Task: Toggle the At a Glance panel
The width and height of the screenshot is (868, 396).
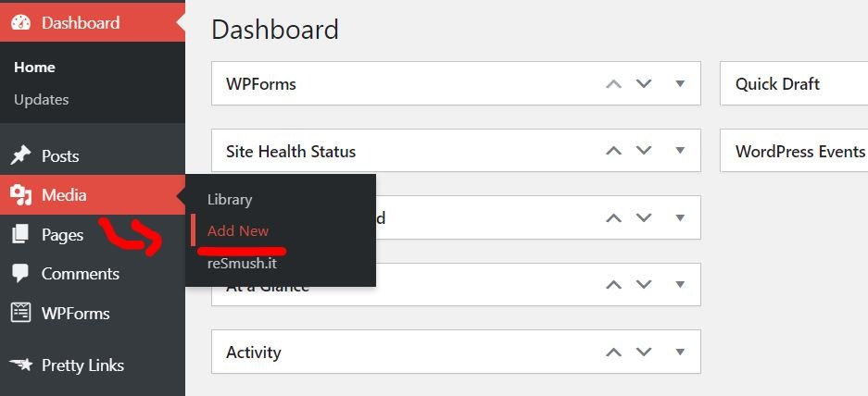Action: pyautogui.click(x=680, y=285)
